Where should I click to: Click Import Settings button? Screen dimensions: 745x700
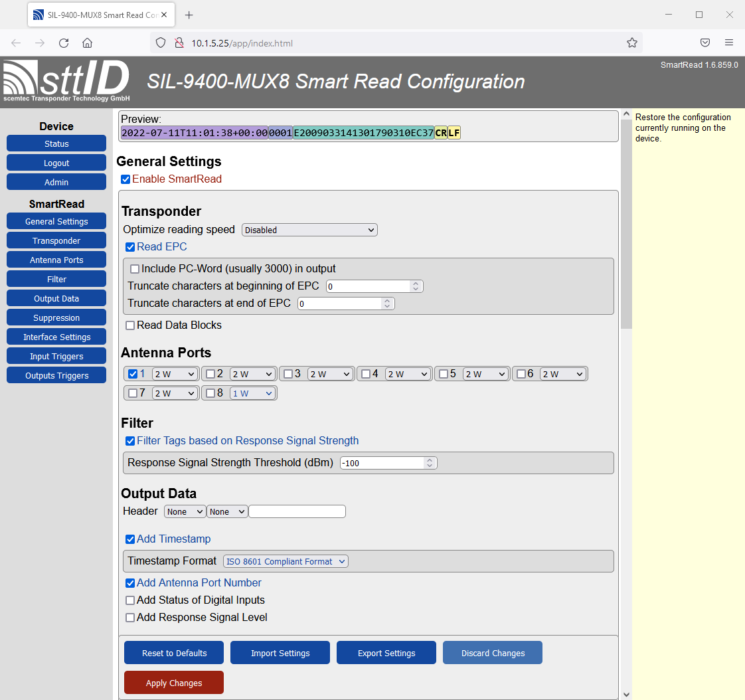(x=280, y=653)
